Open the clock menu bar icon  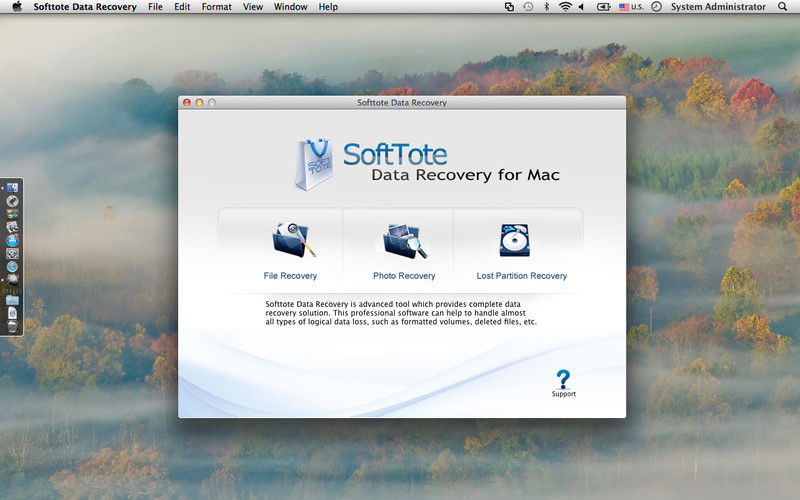657,7
